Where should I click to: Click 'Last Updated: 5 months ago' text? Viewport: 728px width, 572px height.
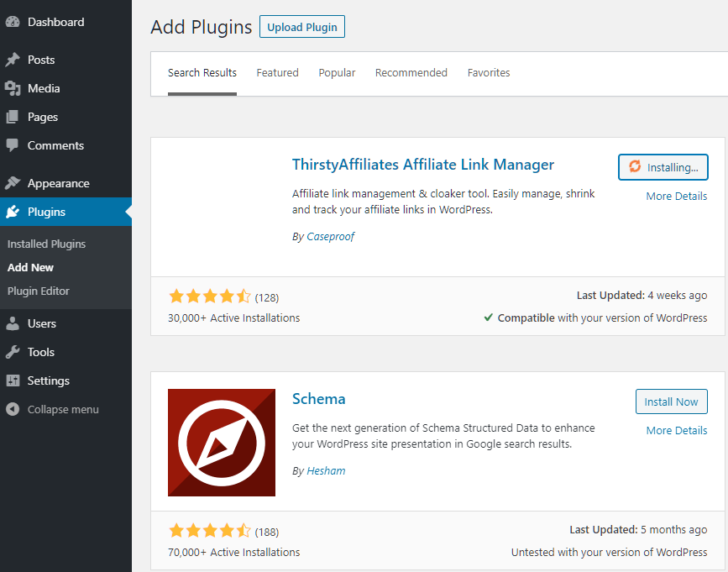tap(638, 530)
